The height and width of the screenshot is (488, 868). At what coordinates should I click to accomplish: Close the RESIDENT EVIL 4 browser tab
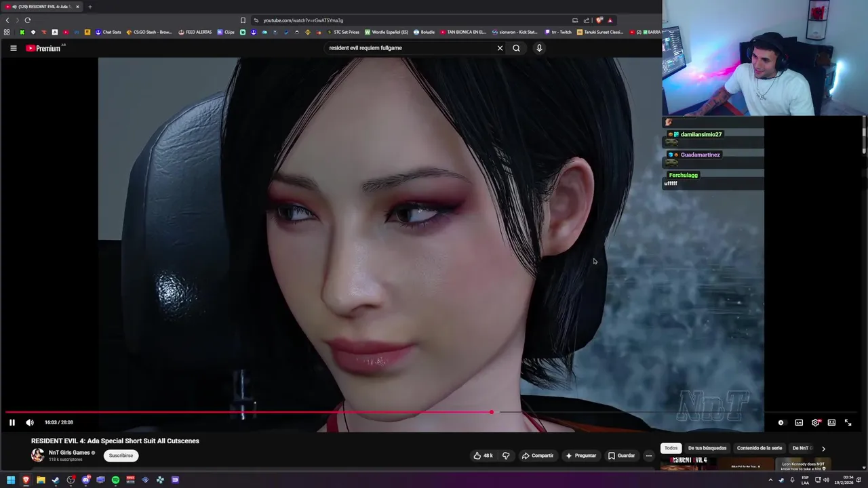coord(77,7)
